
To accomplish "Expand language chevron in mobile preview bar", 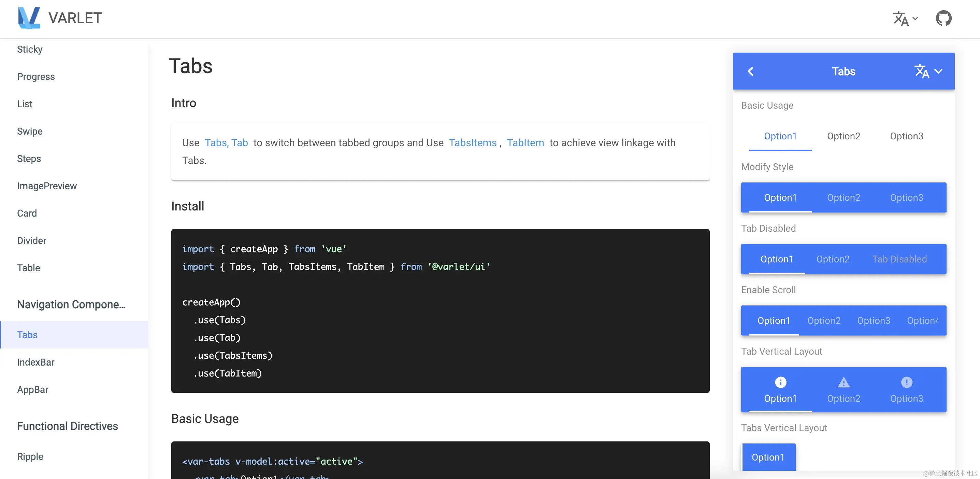I will [938, 71].
